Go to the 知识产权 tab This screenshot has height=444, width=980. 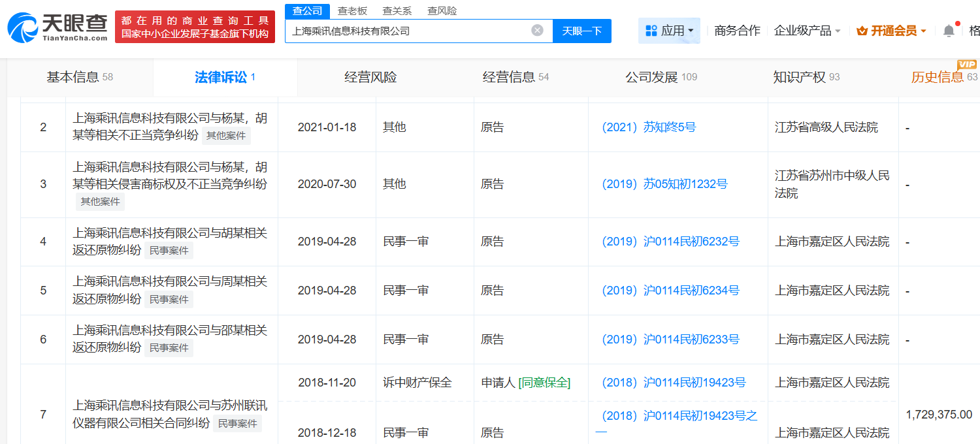click(806, 77)
